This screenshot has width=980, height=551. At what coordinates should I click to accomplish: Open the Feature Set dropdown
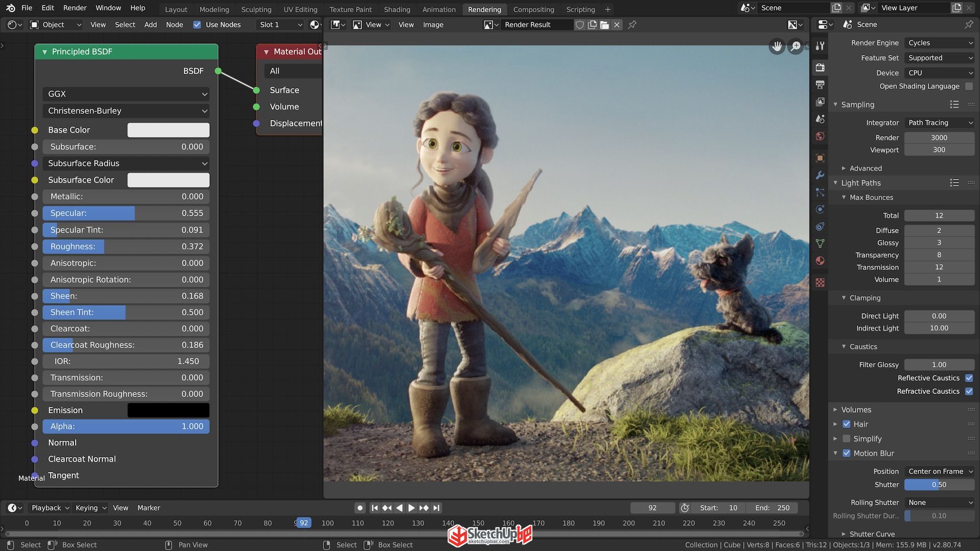939,58
